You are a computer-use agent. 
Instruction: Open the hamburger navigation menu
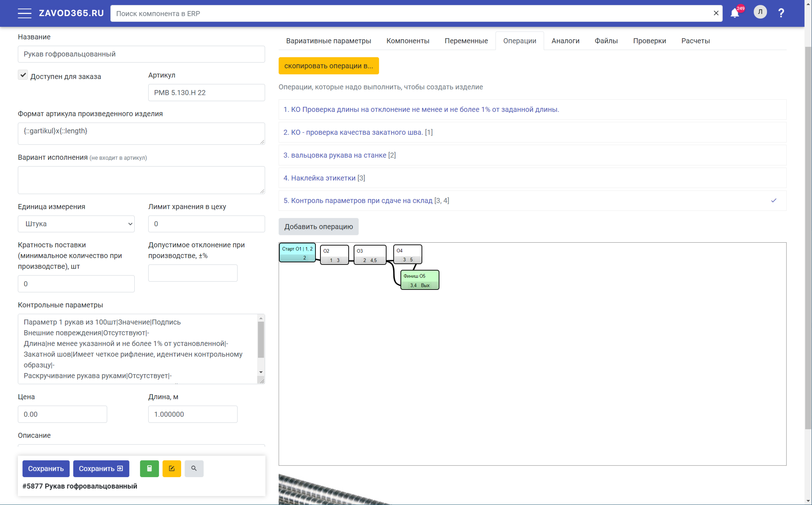24,13
